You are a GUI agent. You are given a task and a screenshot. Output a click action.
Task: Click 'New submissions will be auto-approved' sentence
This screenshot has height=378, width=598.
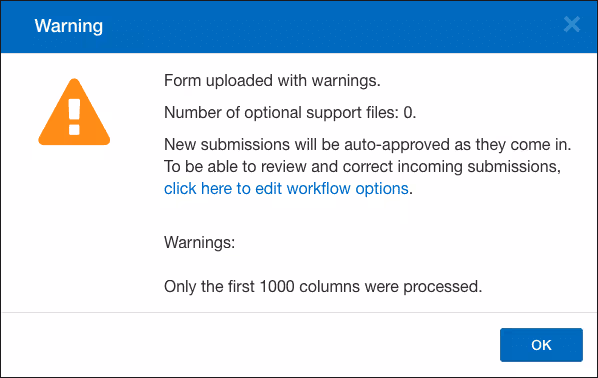tap(368, 145)
